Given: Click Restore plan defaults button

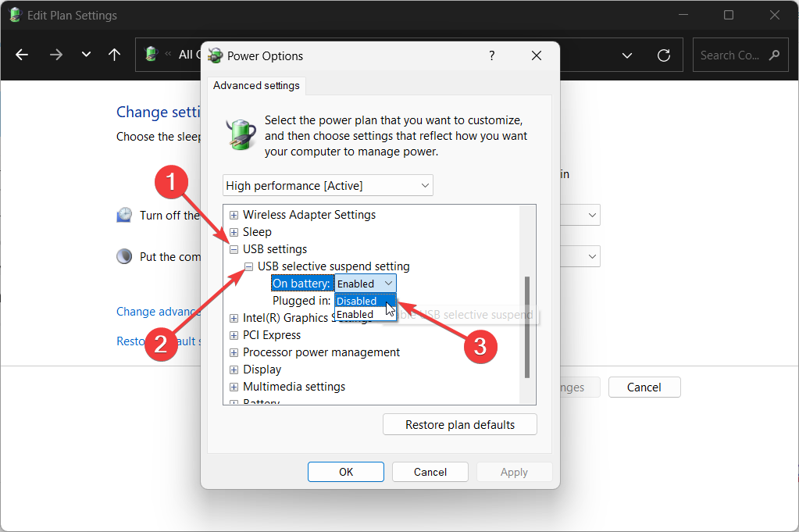Looking at the screenshot, I should coord(459,424).
